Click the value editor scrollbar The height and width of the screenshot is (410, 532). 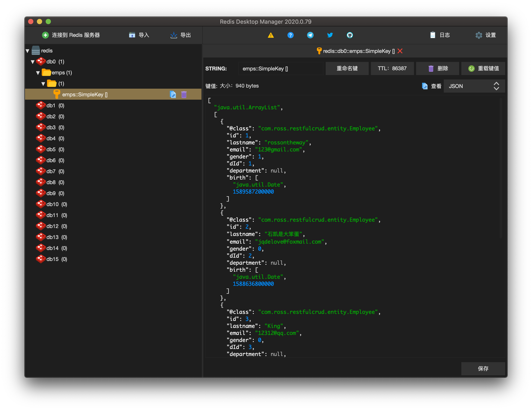pyautogui.click(x=501, y=168)
